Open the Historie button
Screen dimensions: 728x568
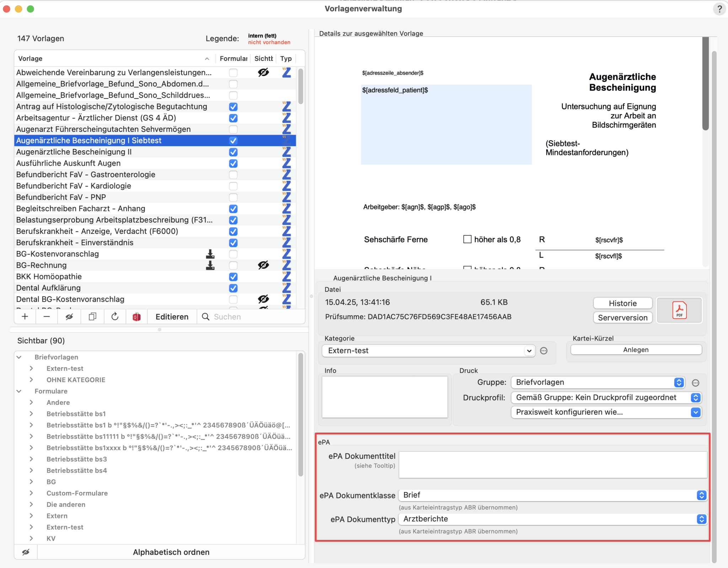click(623, 303)
